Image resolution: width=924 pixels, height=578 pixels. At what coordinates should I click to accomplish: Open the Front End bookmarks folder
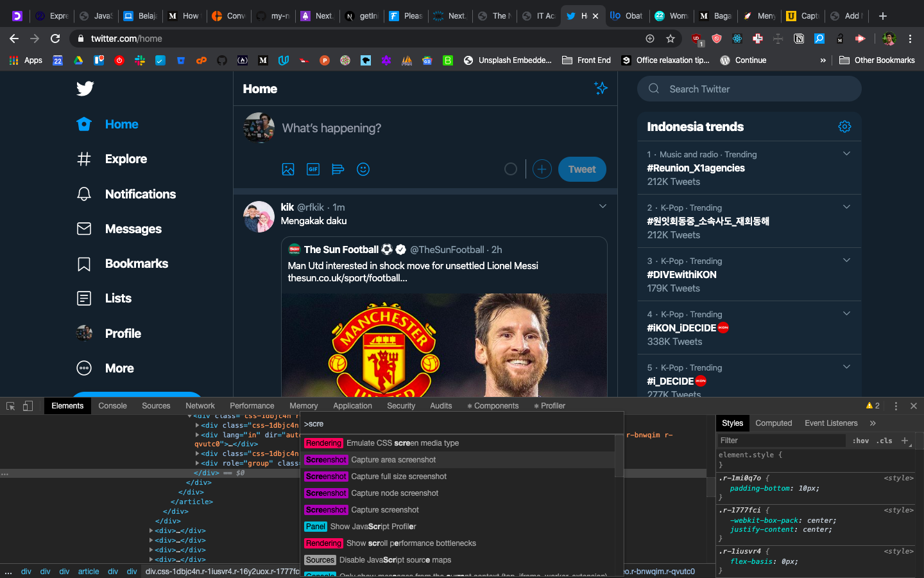pyautogui.click(x=586, y=60)
